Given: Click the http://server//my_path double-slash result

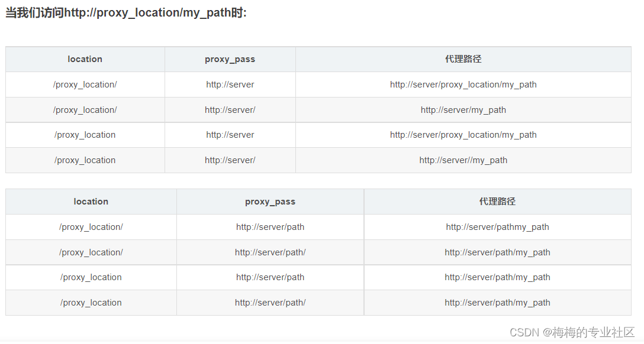Looking at the screenshot, I should [463, 160].
